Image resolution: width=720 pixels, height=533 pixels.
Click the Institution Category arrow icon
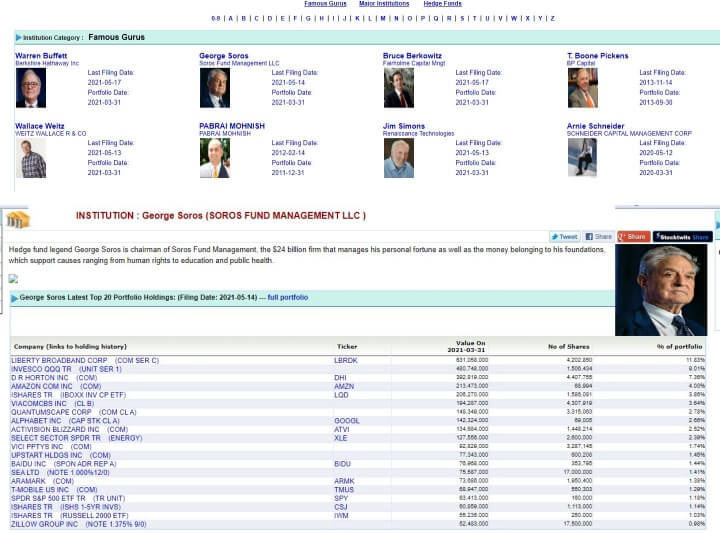(18, 38)
